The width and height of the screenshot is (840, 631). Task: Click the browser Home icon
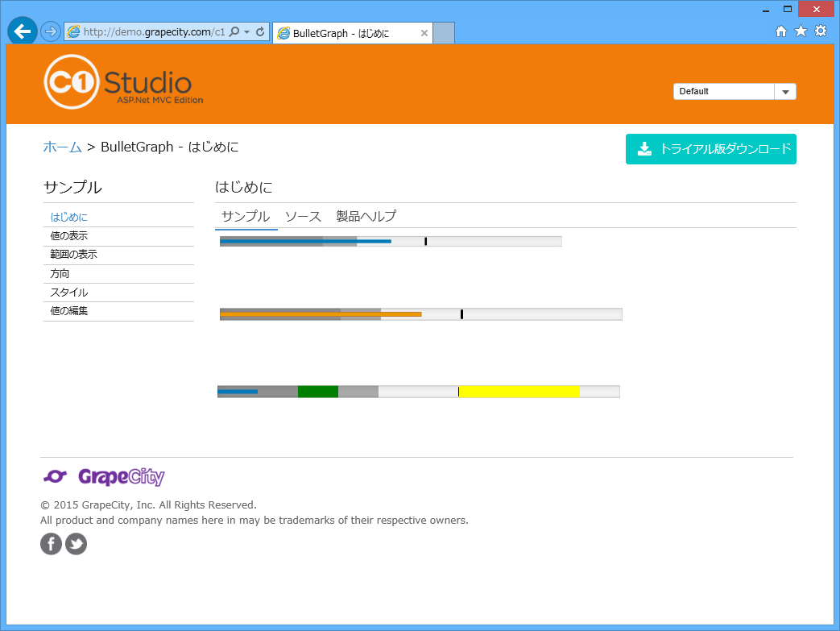pyautogui.click(x=781, y=31)
